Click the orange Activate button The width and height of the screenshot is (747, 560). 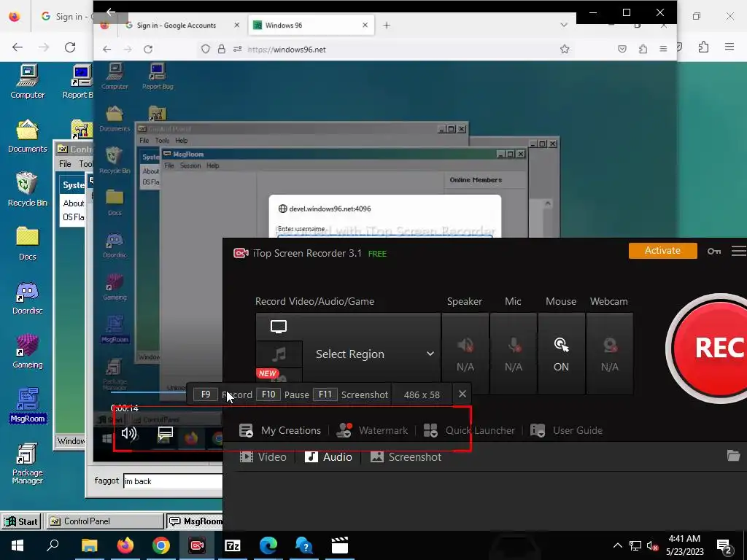(662, 251)
